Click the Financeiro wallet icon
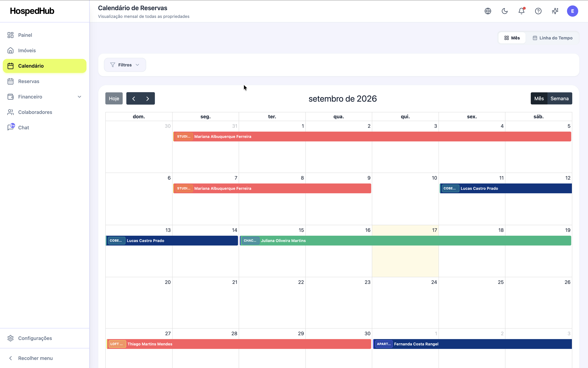Viewport: 588px width, 368px height. pyautogui.click(x=10, y=97)
